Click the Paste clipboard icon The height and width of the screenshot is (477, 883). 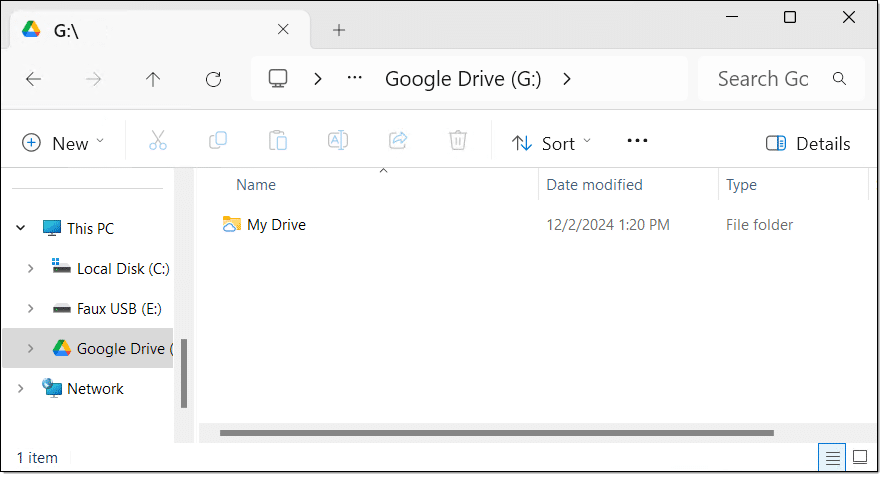(277, 141)
